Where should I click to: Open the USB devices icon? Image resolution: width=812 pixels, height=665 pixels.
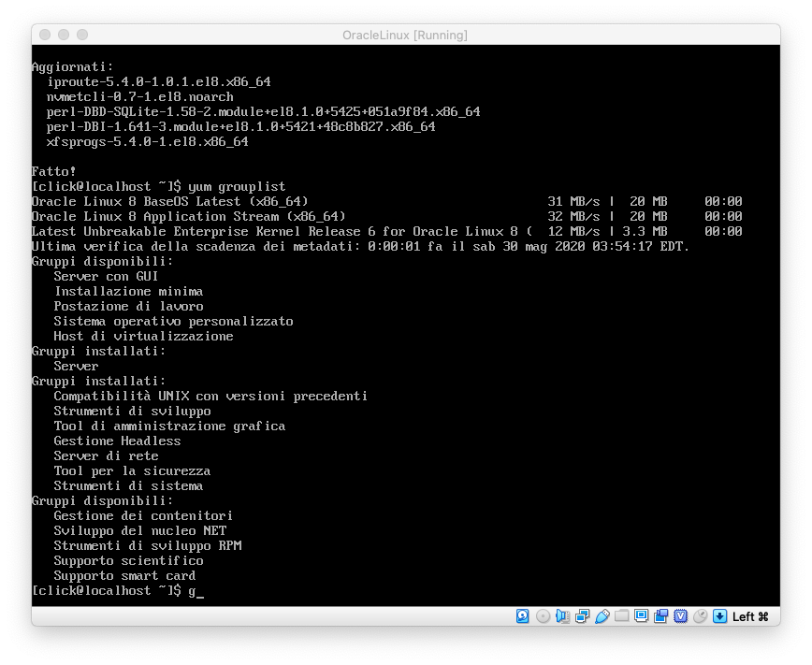tap(602, 615)
